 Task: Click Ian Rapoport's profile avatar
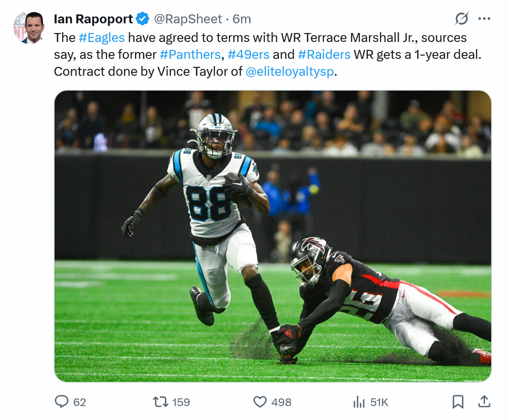coord(29,28)
